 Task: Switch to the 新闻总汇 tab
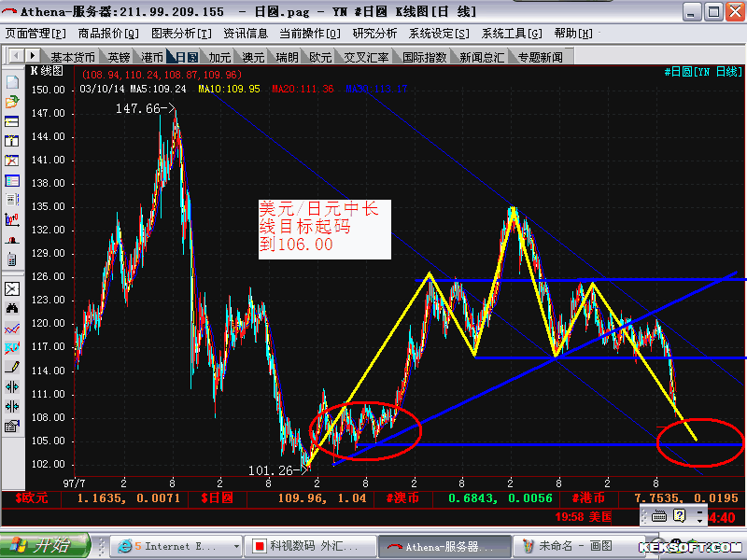pyautogui.click(x=482, y=57)
